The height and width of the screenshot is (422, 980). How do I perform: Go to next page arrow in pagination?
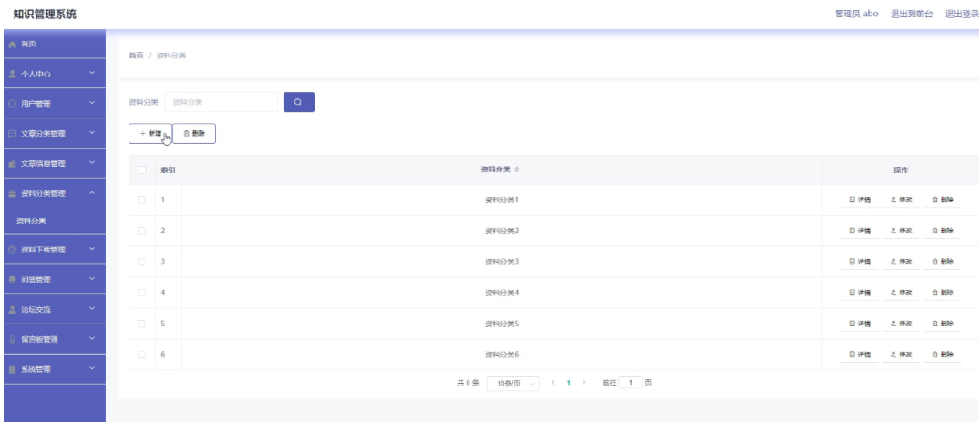click(583, 382)
